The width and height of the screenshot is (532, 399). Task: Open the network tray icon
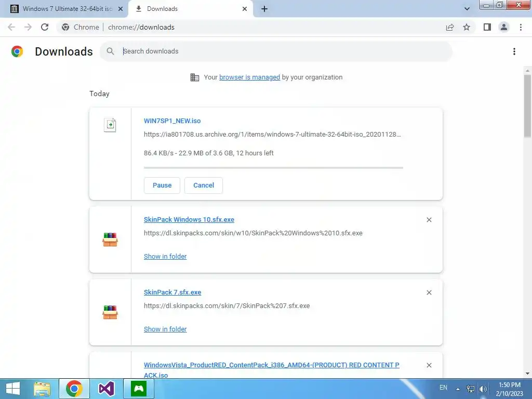[471, 389]
